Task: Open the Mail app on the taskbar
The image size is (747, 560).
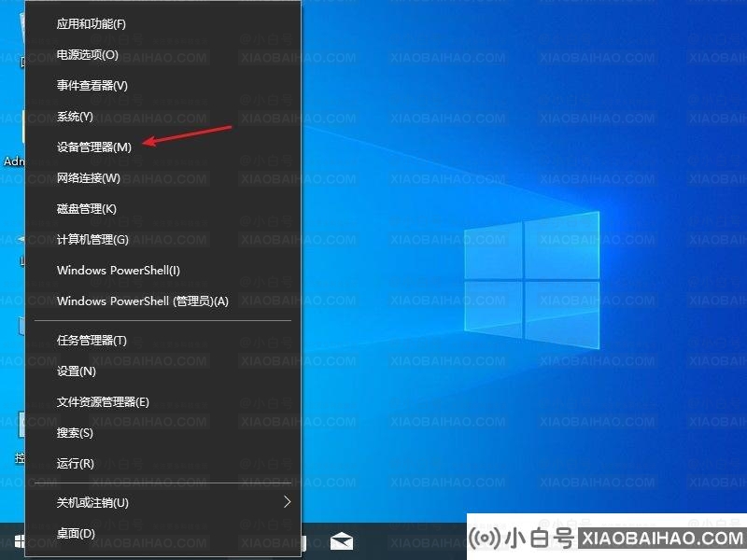Action: [342, 541]
